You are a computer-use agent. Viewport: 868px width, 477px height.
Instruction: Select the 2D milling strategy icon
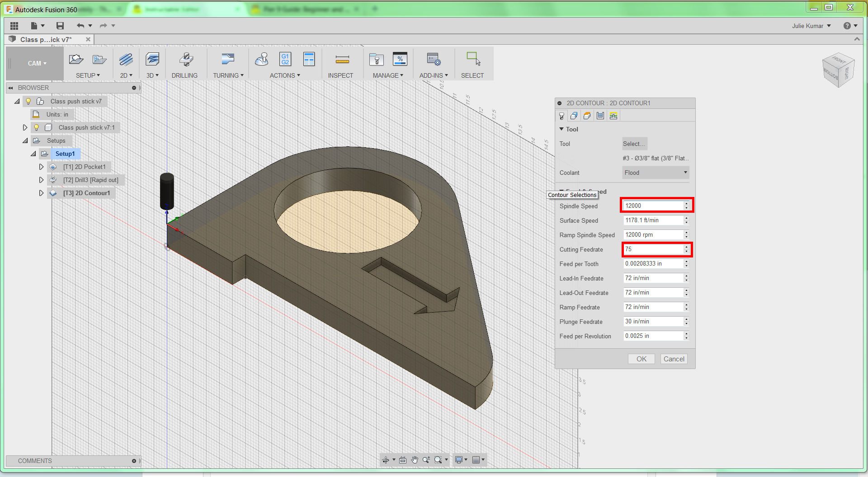click(x=126, y=59)
